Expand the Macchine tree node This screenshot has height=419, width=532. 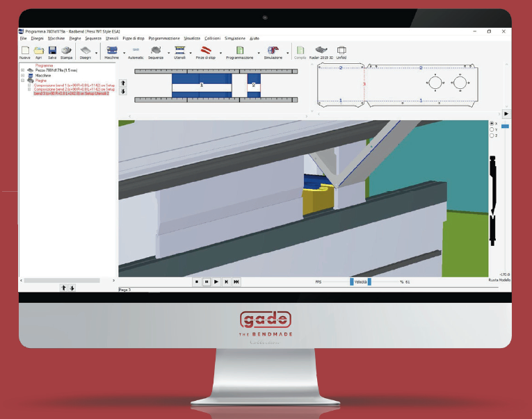[x=22, y=74]
